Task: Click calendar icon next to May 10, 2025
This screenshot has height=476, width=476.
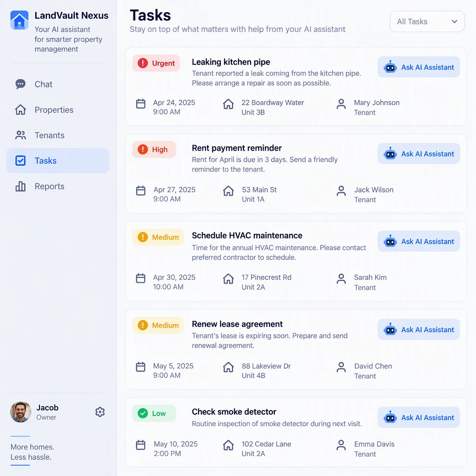Action: [x=140, y=445]
